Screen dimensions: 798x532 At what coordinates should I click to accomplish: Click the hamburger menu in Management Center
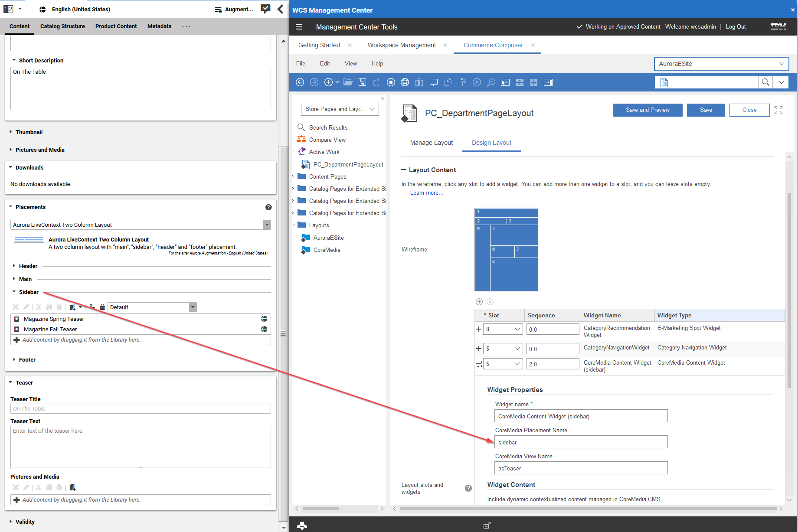[299, 27]
